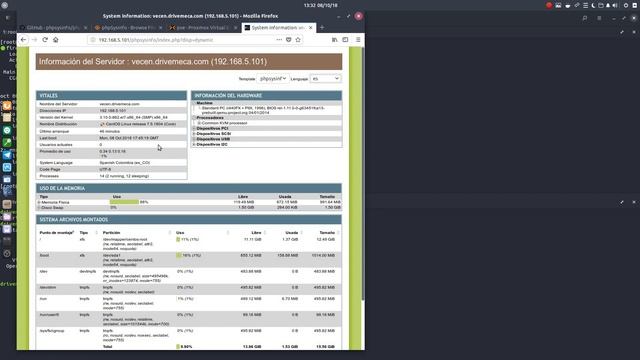The image size is (640, 360).
Task: Open the Template dropdown
Action: tap(272, 78)
